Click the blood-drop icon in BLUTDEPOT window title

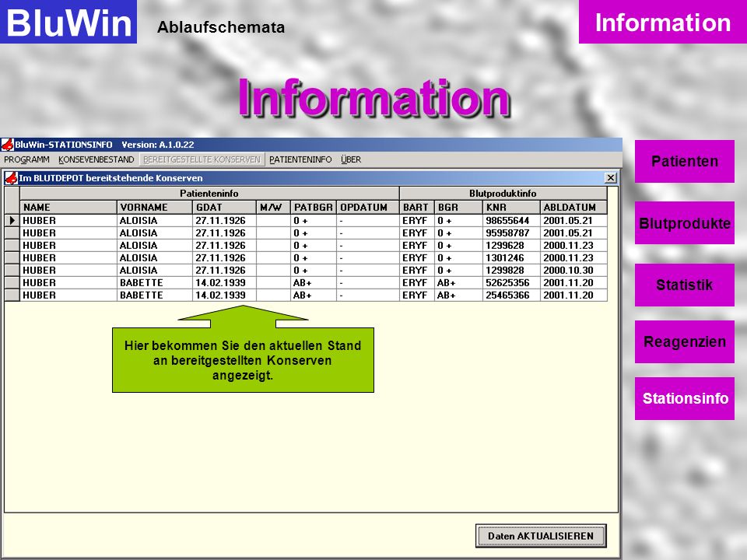pyautogui.click(x=11, y=178)
